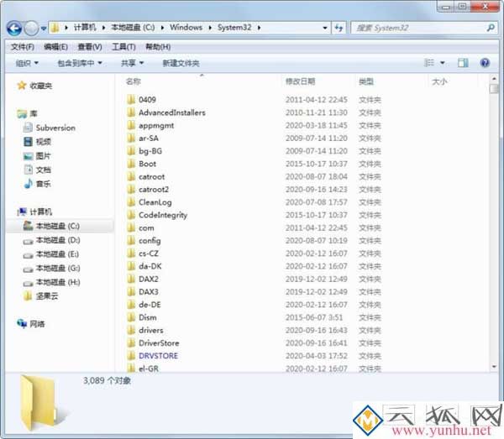Image resolution: width=504 pixels, height=439 pixels.
Task: Select 本地磁盘 (G:) drive
Action: coord(51,268)
